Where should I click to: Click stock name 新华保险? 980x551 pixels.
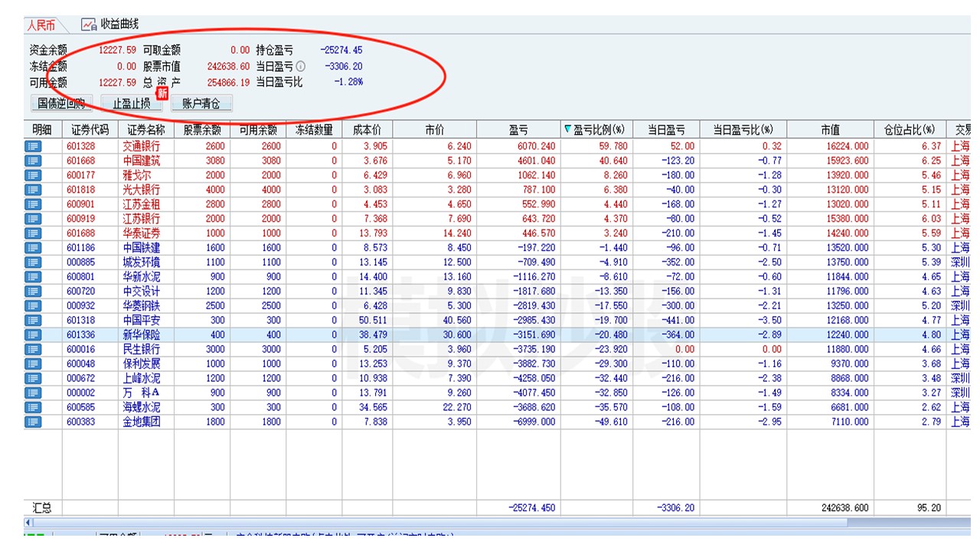coord(142,334)
